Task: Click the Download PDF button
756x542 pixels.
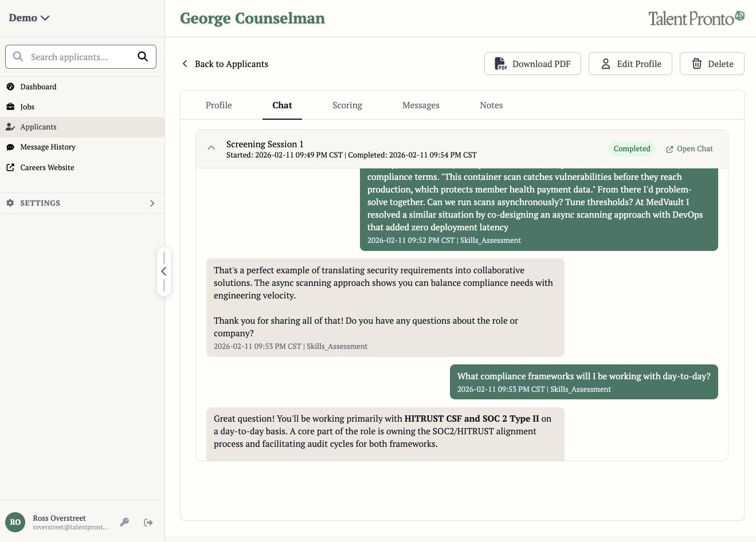Action: point(532,64)
